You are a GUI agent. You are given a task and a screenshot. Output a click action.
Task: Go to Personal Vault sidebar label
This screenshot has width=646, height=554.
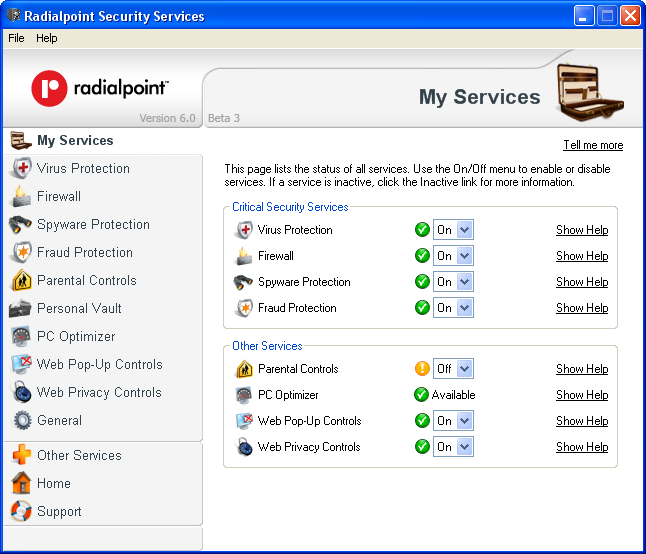(79, 309)
